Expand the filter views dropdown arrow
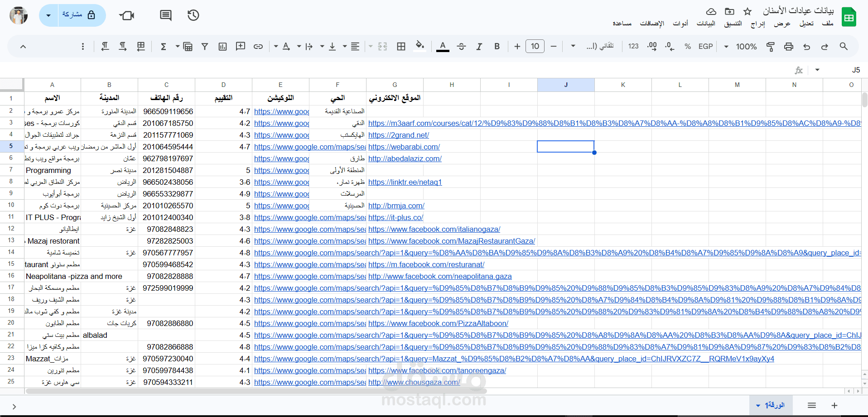This screenshot has width=868, height=417. [x=177, y=46]
